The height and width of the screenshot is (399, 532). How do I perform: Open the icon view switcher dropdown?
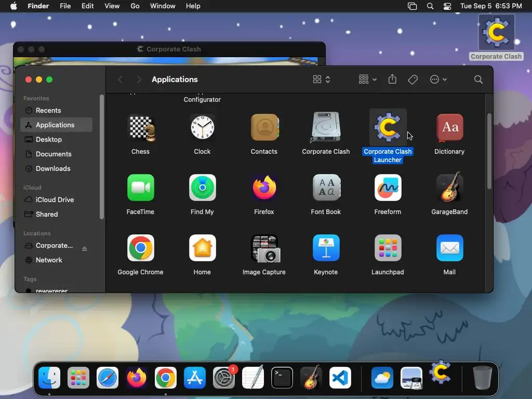click(322, 79)
